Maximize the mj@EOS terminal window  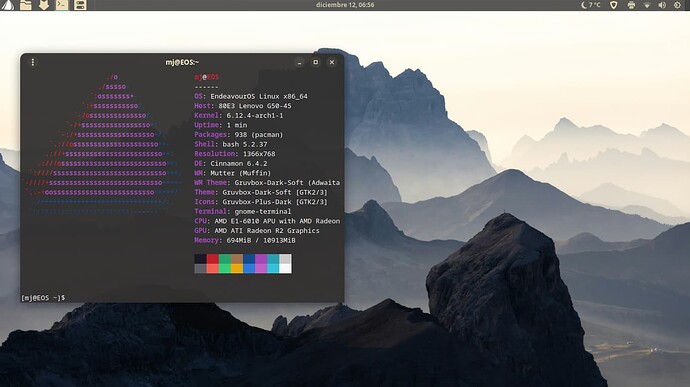pos(316,62)
